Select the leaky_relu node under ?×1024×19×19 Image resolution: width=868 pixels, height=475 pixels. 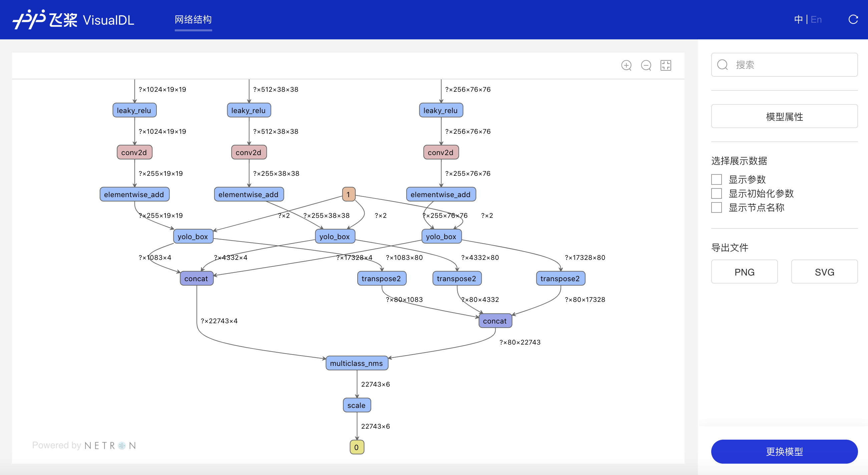point(134,110)
